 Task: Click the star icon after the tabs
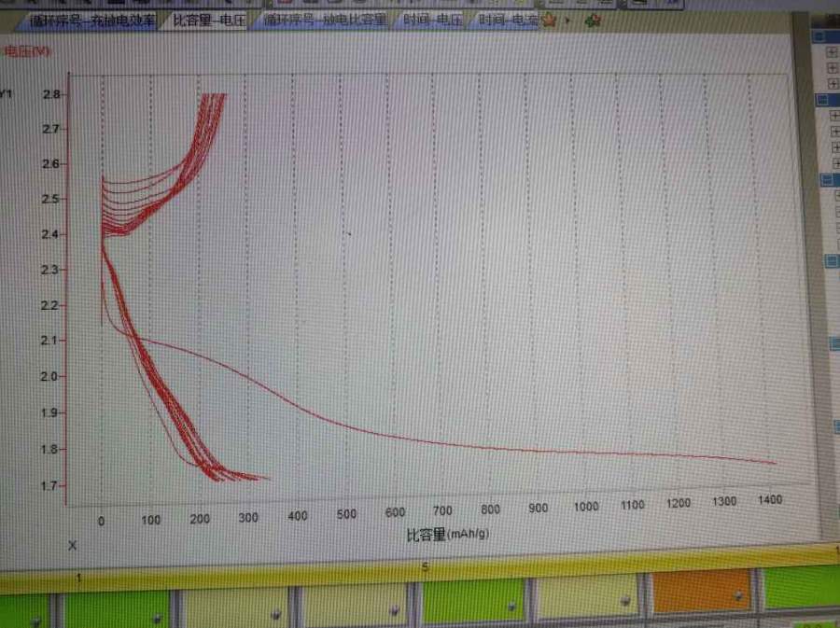[x=550, y=21]
